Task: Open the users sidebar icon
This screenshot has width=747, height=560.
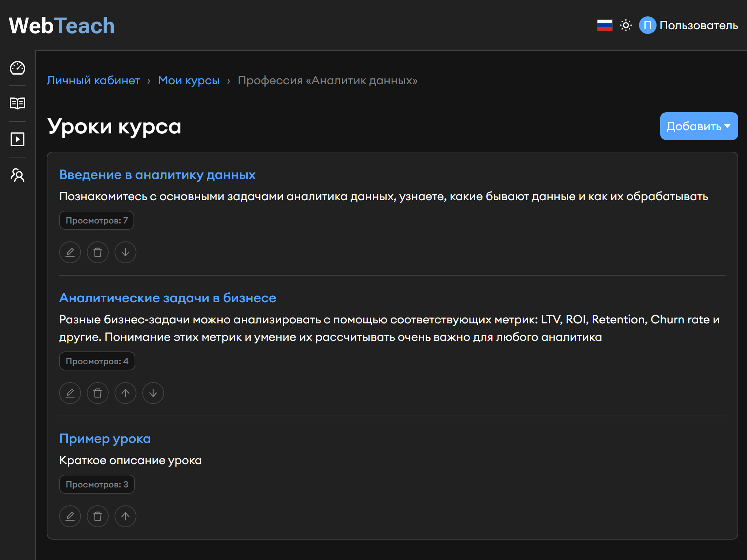Action: click(17, 175)
